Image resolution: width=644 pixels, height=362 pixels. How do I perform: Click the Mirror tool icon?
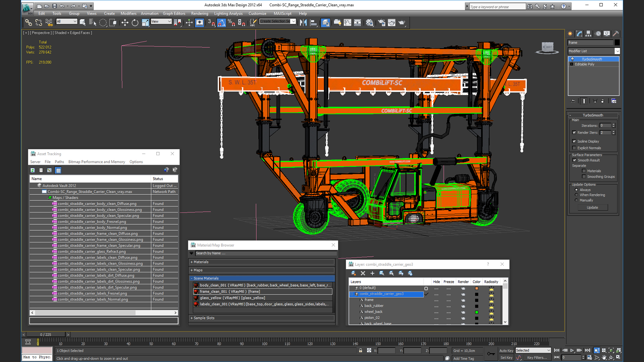coord(303,22)
